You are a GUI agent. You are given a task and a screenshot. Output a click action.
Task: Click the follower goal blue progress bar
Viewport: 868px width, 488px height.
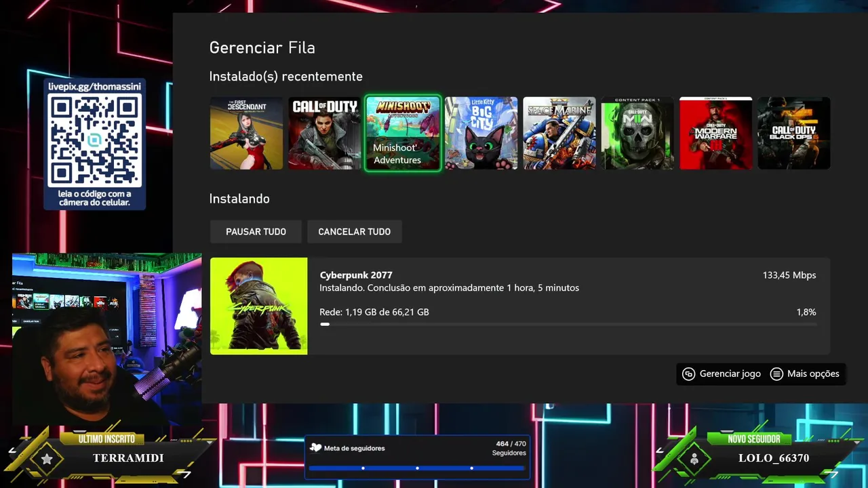coord(417,468)
